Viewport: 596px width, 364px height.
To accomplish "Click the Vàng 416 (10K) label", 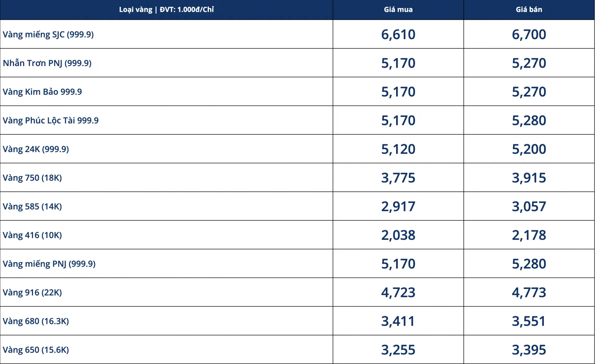I will point(32,235).
